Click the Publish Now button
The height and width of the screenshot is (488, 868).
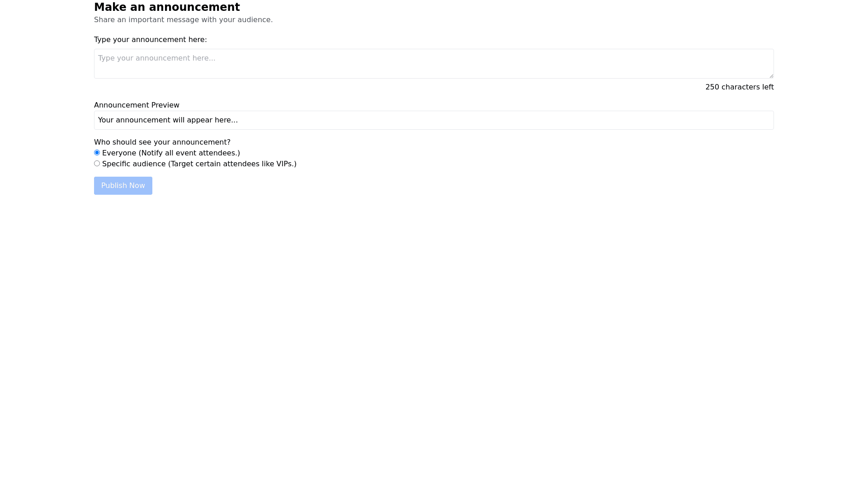[x=123, y=186]
